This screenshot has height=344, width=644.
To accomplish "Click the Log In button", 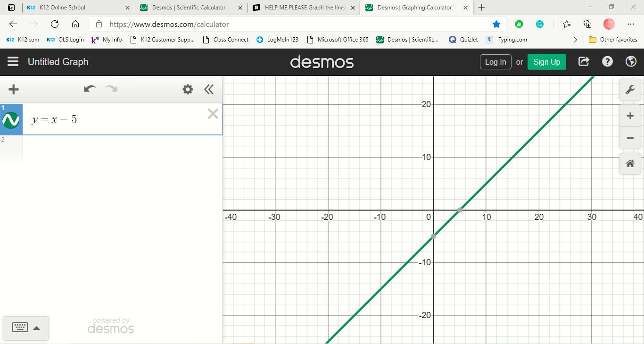I will (495, 62).
